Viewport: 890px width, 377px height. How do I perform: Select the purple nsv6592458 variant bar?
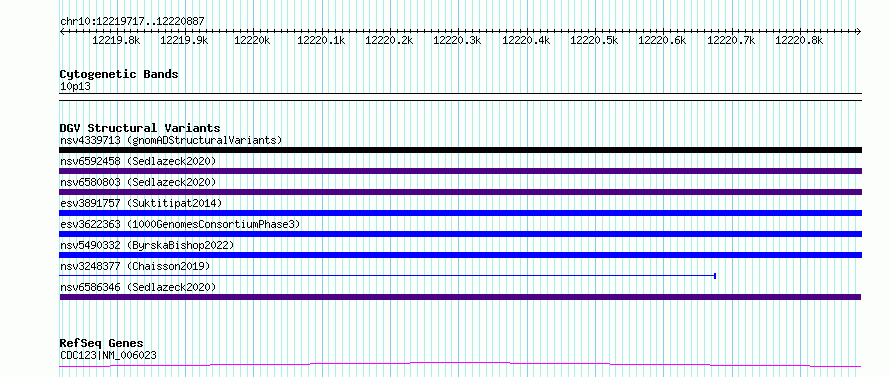460,171
